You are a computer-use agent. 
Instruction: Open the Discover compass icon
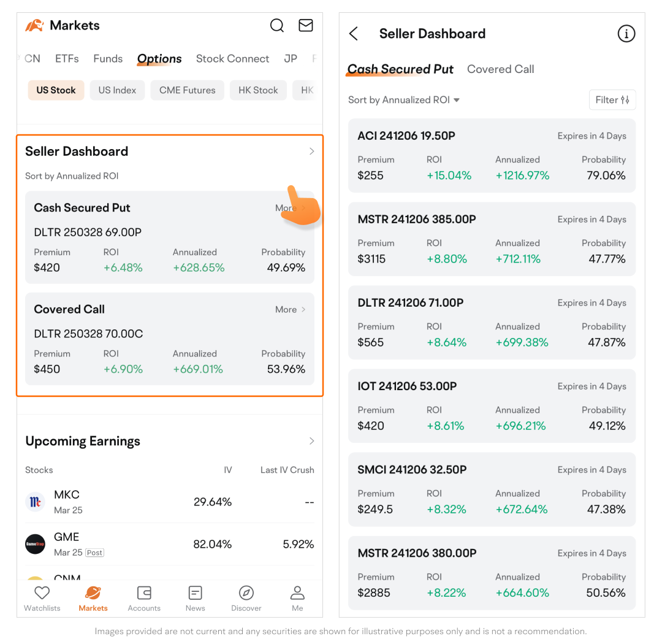(x=246, y=593)
